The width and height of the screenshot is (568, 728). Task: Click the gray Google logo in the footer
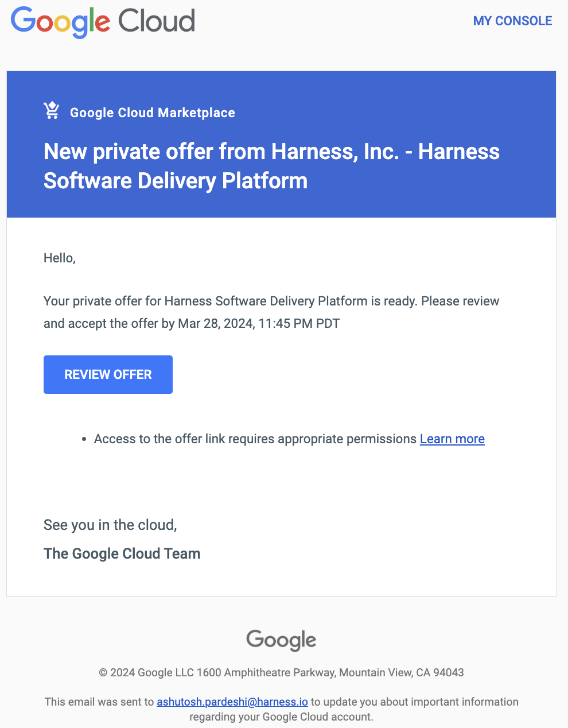coord(281,640)
